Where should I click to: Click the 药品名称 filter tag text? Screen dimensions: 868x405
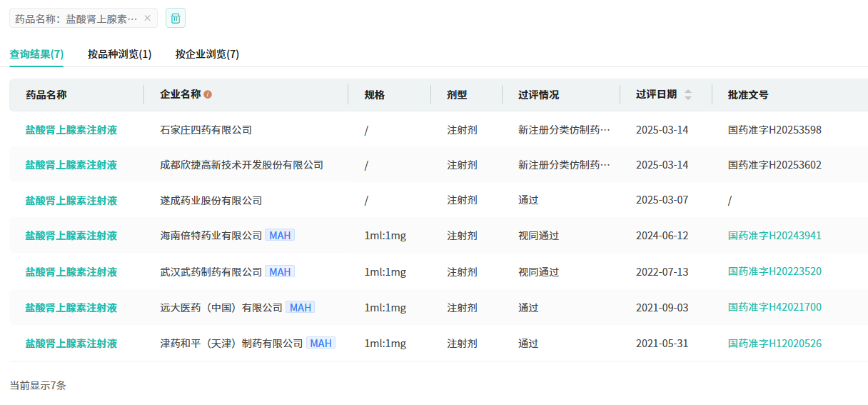76,19
